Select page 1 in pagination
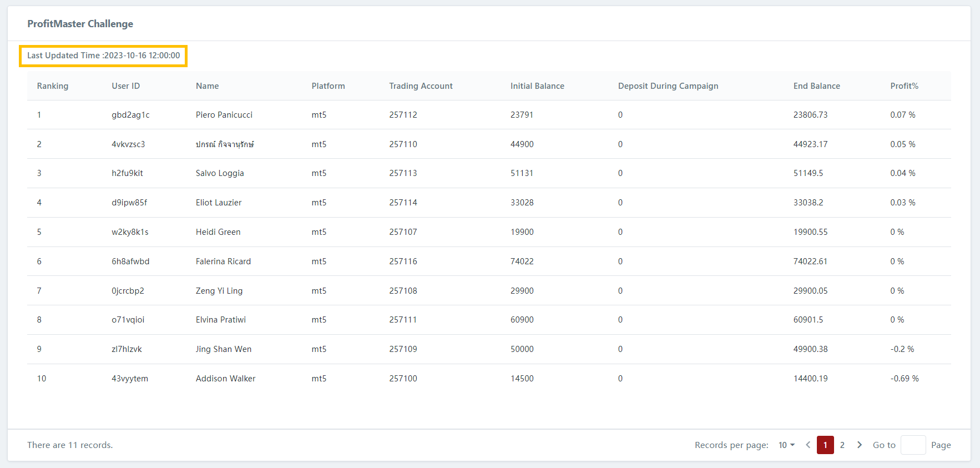The height and width of the screenshot is (468, 980). [x=825, y=445]
